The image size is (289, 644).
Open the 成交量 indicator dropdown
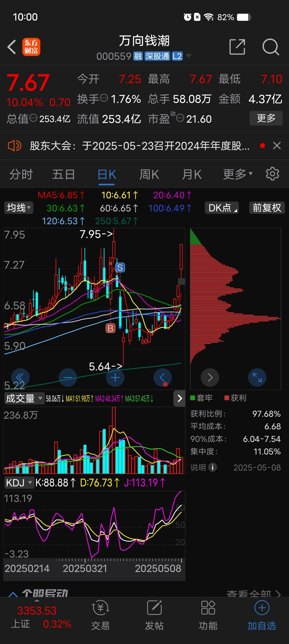pyautogui.click(x=24, y=398)
